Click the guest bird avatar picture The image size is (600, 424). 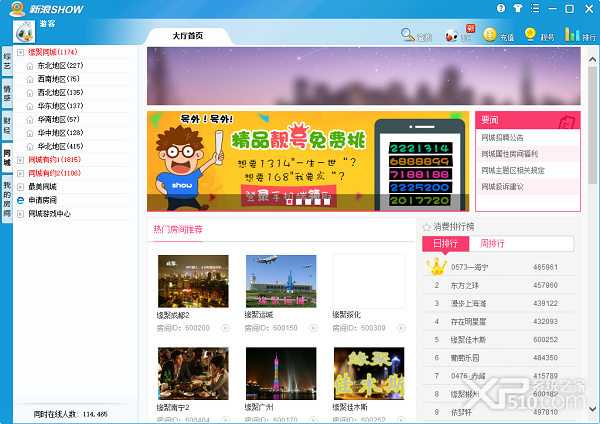coord(24,32)
